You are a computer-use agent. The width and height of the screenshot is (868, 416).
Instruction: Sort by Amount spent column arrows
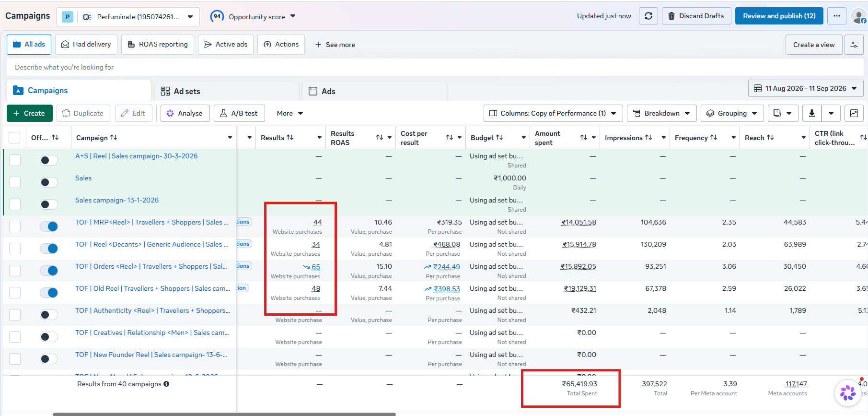pos(583,138)
